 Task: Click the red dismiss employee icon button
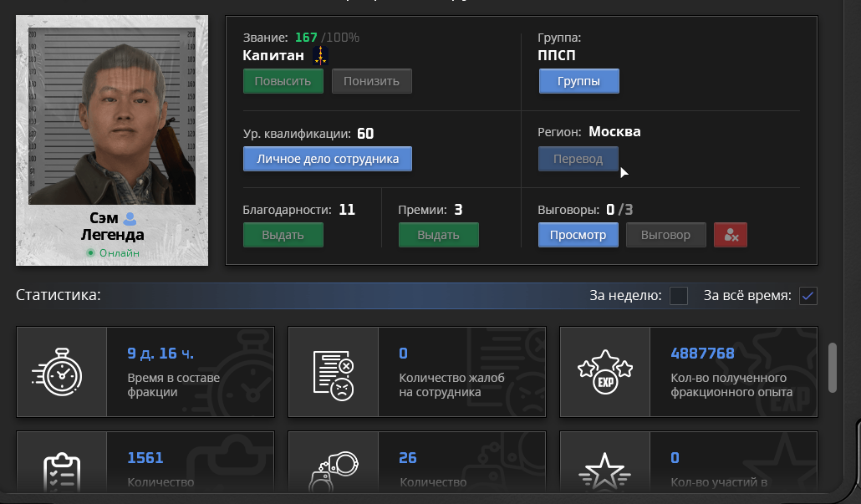(x=731, y=235)
